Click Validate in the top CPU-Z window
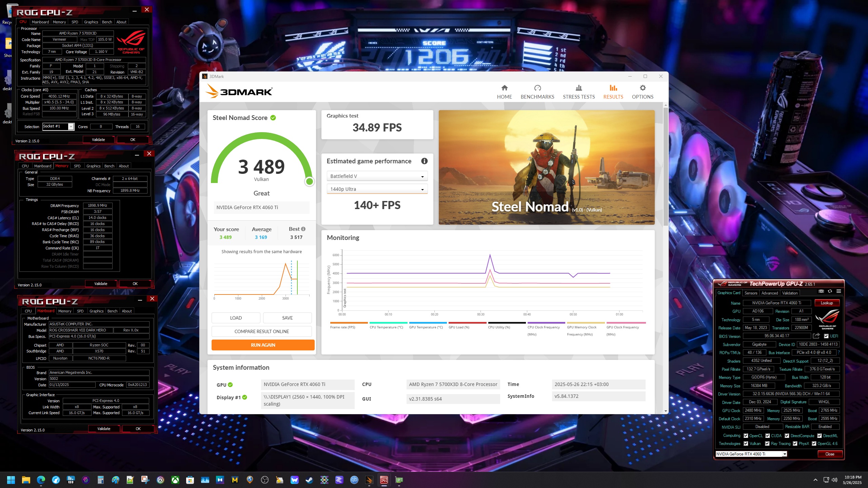The image size is (868, 488). 98,140
